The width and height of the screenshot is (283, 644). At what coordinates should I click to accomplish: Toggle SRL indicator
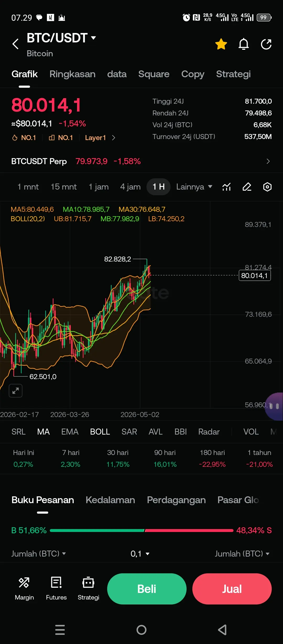pos(18,432)
